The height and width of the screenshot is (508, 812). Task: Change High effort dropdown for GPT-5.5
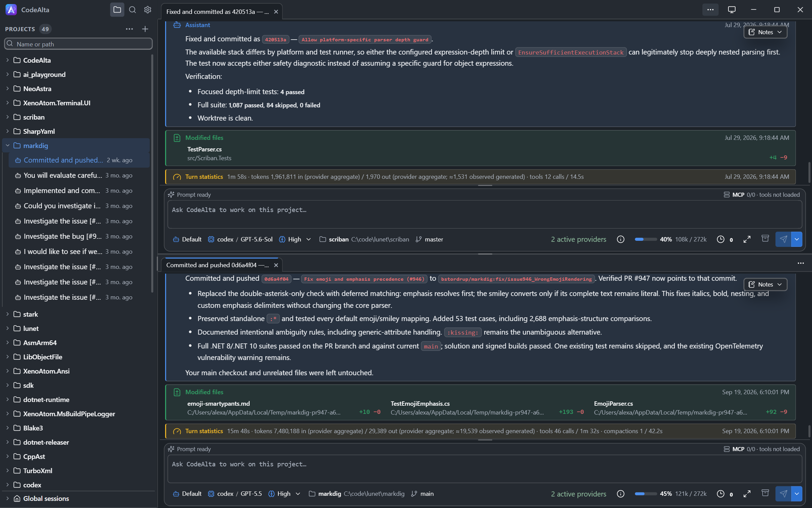click(x=284, y=494)
